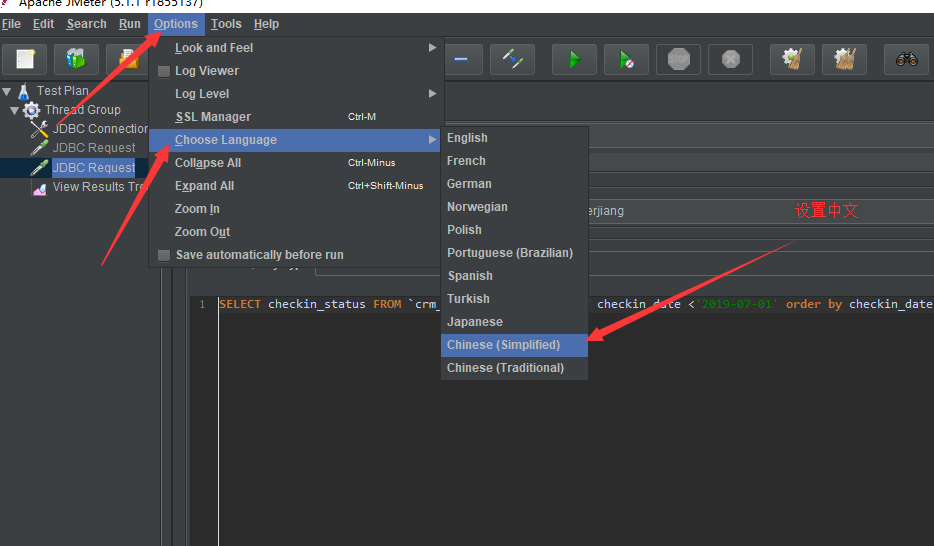Open the Choose Language submenu
Viewport: 934px width, 546px height.
(x=295, y=140)
